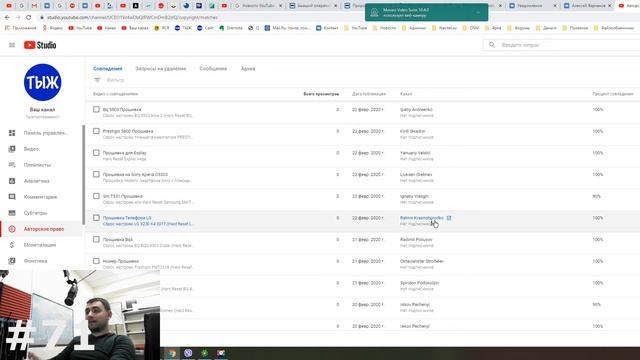Switch to the Сообщения tab
The height and width of the screenshot is (360, 640).
point(213,69)
